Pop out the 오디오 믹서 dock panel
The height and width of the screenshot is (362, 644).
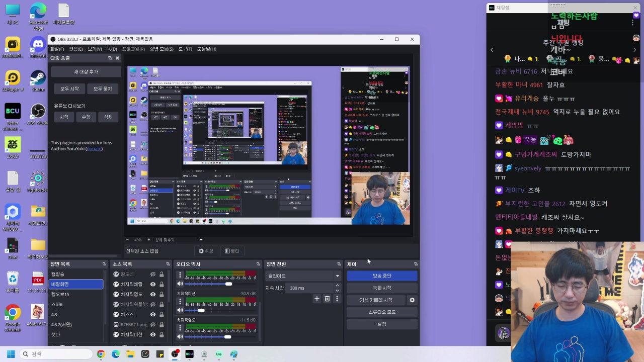(258, 264)
